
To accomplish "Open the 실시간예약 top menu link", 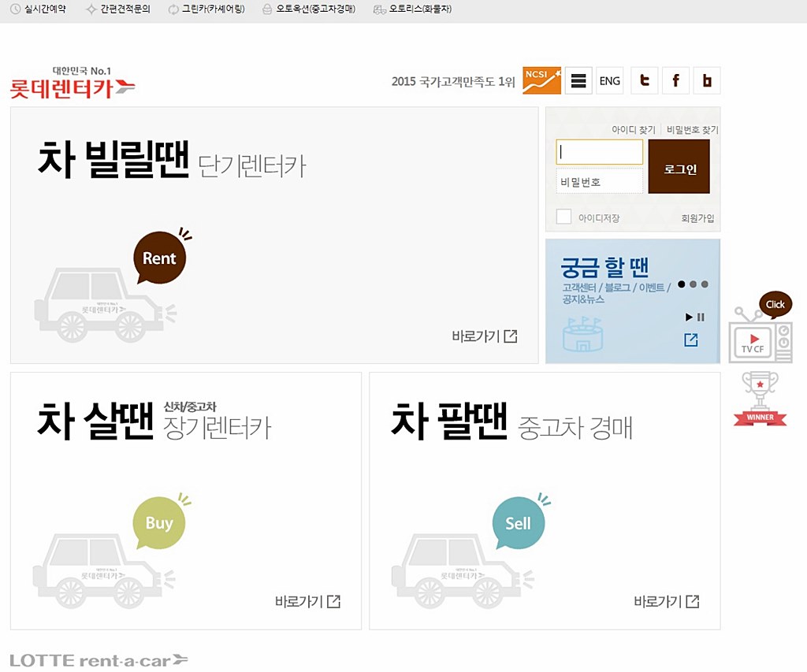I will coord(39,9).
